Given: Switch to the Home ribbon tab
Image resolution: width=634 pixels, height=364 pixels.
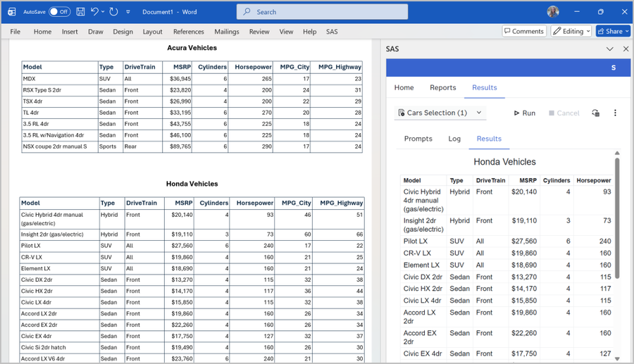Looking at the screenshot, I should (42, 32).
